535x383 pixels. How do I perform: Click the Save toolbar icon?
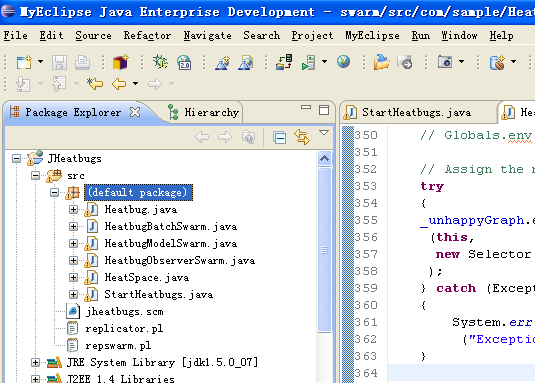tap(59, 62)
